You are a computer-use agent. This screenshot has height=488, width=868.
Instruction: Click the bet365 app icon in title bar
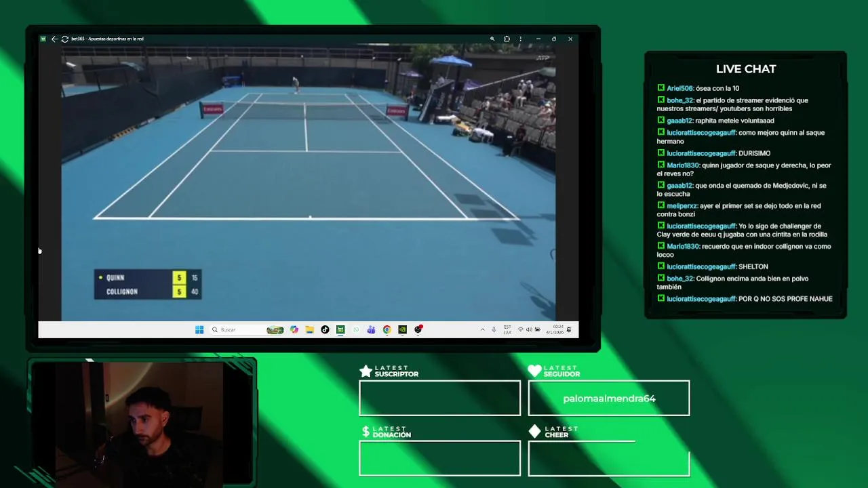click(43, 39)
